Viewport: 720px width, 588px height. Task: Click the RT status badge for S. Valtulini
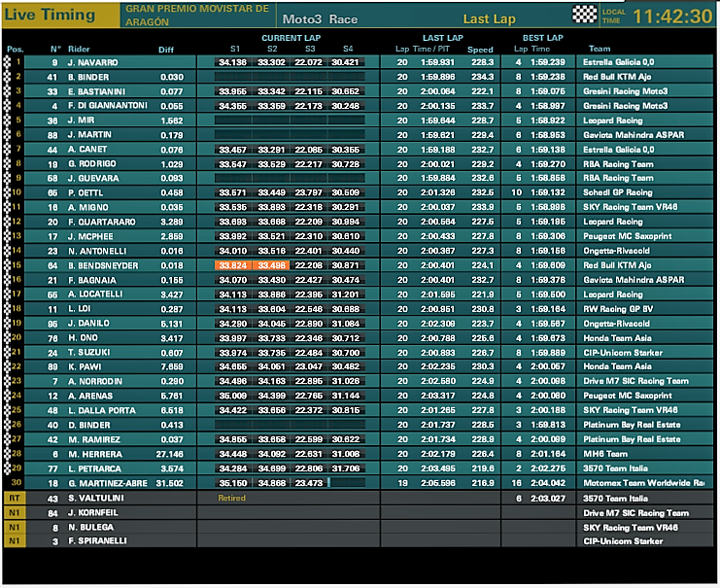(x=15, y=498)
